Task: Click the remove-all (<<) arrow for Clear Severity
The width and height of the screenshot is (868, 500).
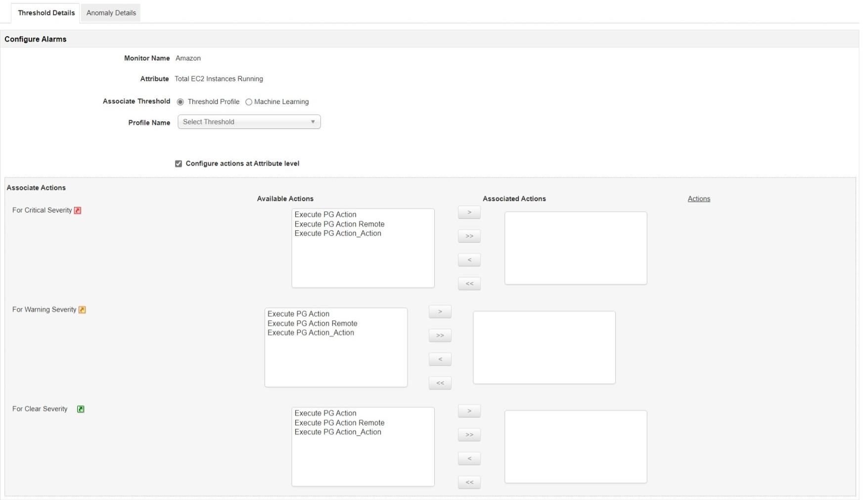Action: [469, 482]
